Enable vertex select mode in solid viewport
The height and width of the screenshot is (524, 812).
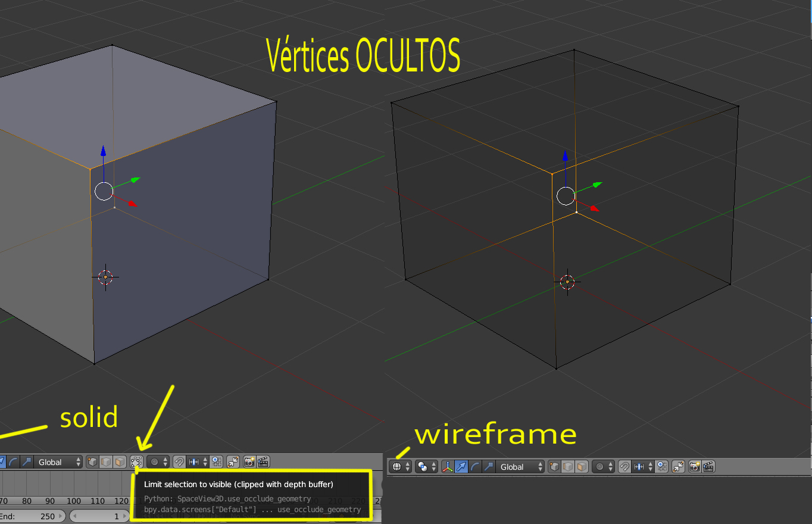(92, 461)
